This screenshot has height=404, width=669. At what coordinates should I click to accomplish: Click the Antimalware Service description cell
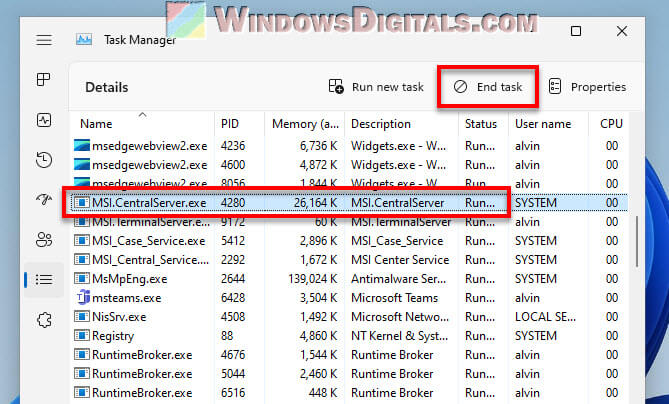pos(398,279)
